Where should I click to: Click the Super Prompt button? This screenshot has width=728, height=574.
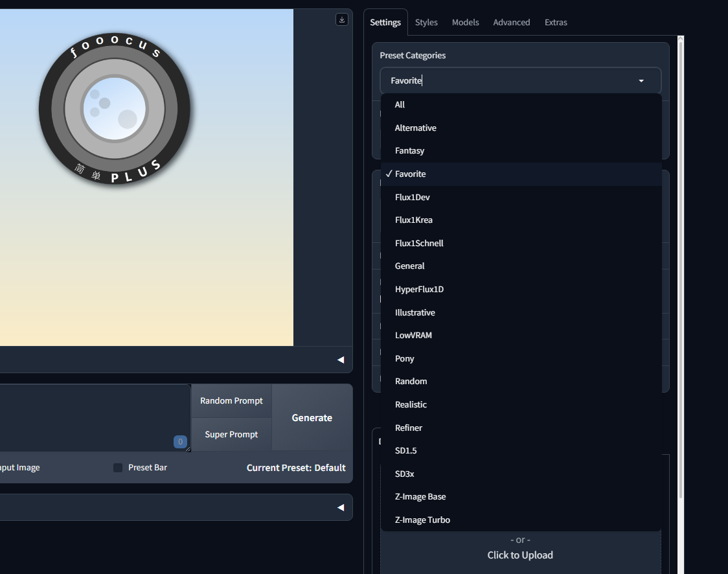tap(231, 434)
